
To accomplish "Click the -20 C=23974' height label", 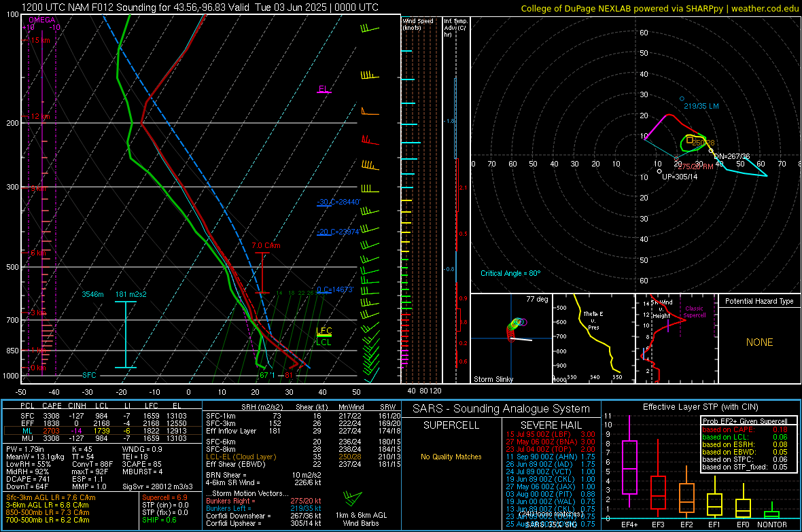I will point(338,232).
